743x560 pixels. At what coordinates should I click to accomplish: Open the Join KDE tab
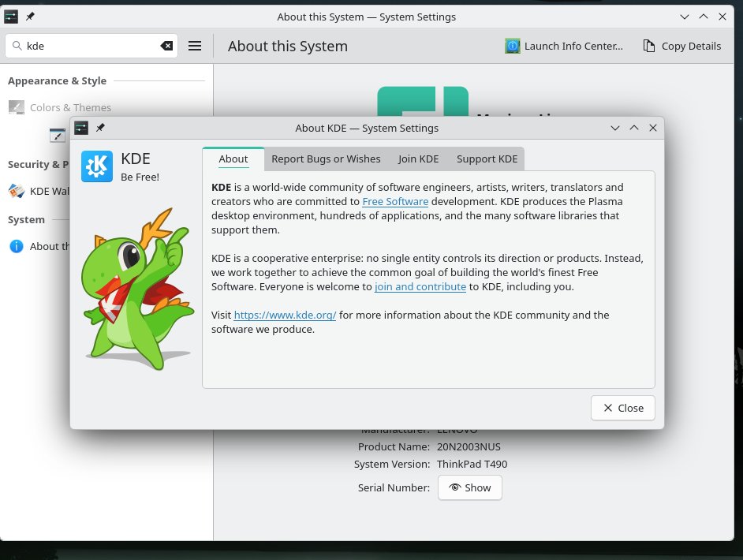click(418, 159)
